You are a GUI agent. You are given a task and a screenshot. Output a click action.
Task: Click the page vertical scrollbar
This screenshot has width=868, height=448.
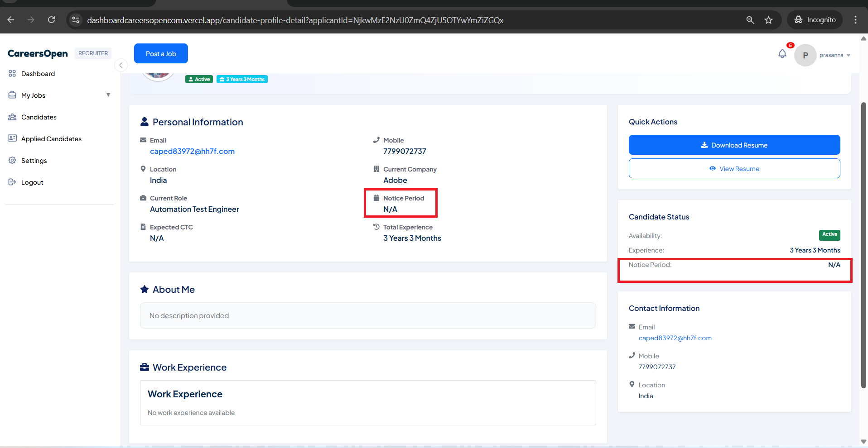(863, 244)
